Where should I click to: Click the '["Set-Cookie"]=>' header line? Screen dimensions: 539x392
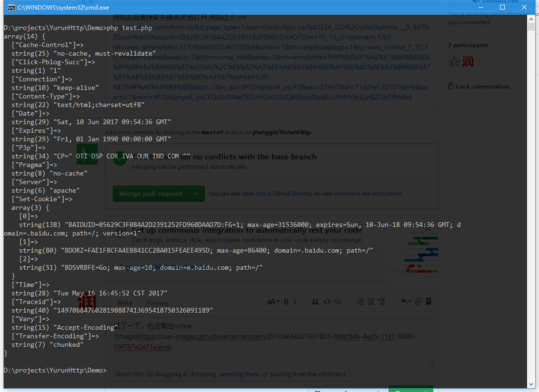click(x=42, y=199)
